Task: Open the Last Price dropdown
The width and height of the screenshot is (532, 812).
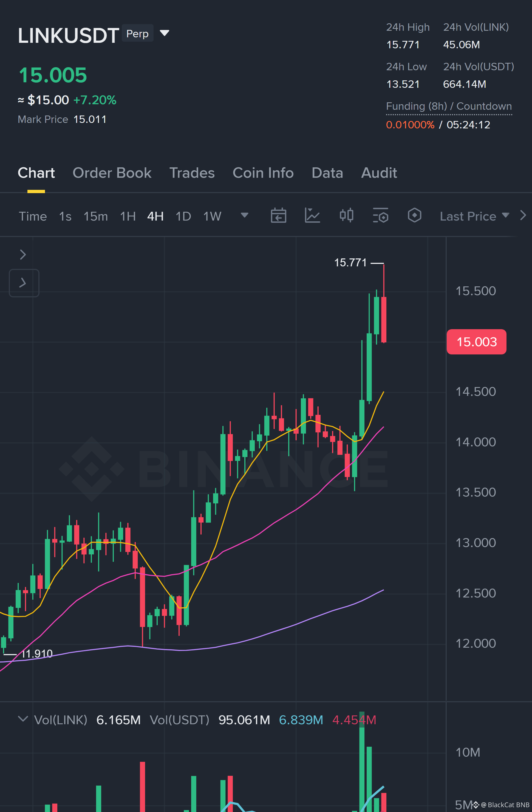Action: coord(474,216)
